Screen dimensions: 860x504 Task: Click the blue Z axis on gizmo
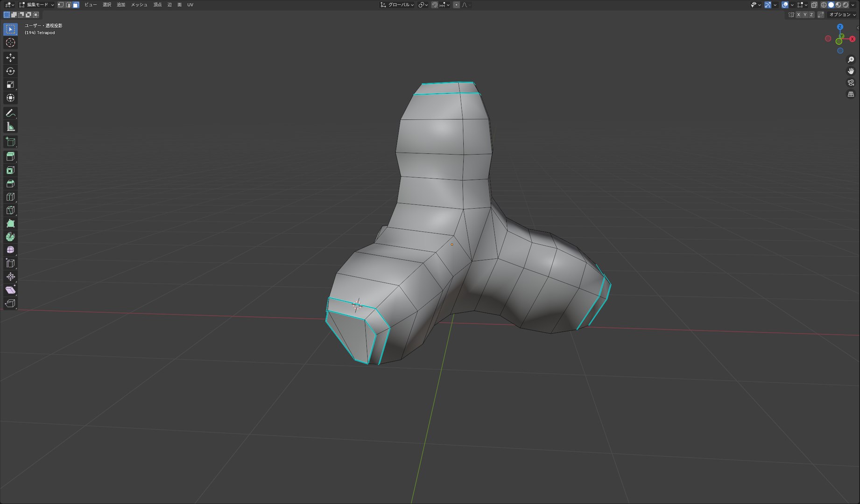pos(840,27)
